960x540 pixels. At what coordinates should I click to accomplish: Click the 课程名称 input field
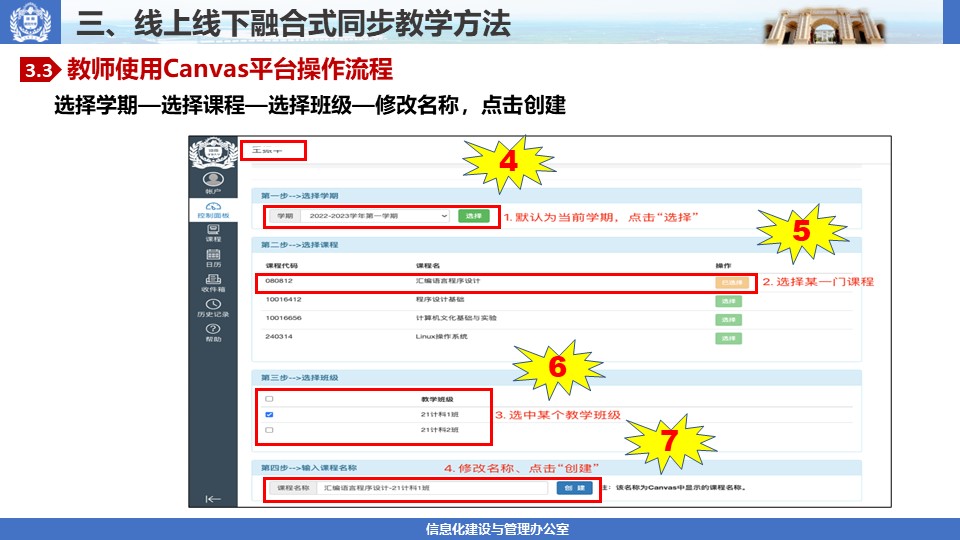[x=432, y=488]
